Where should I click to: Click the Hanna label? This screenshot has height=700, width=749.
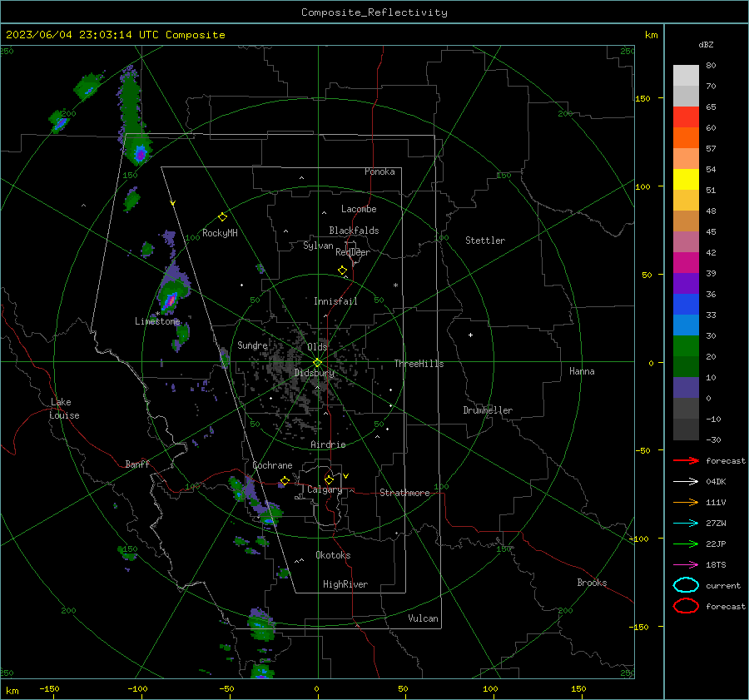(x=582, y=371)
